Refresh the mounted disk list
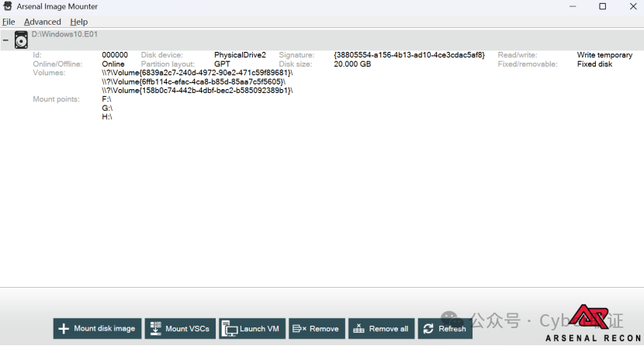The width and height of the screenshot is (644, 346). coord(445,328)
